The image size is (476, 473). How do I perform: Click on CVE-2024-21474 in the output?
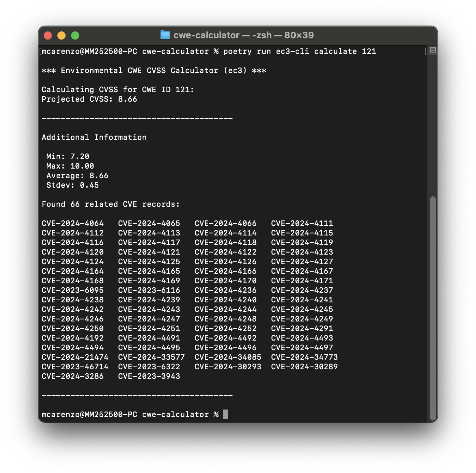click(75, 357)
